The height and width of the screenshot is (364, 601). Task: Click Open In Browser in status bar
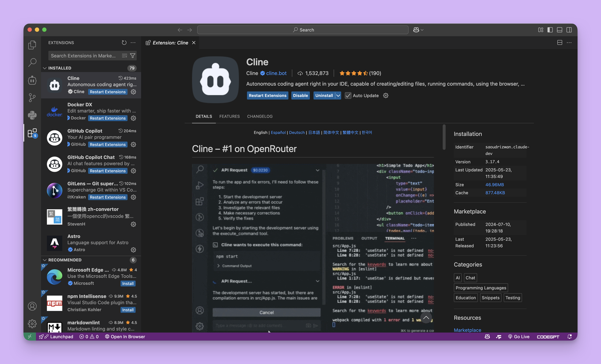coord(125,337)
